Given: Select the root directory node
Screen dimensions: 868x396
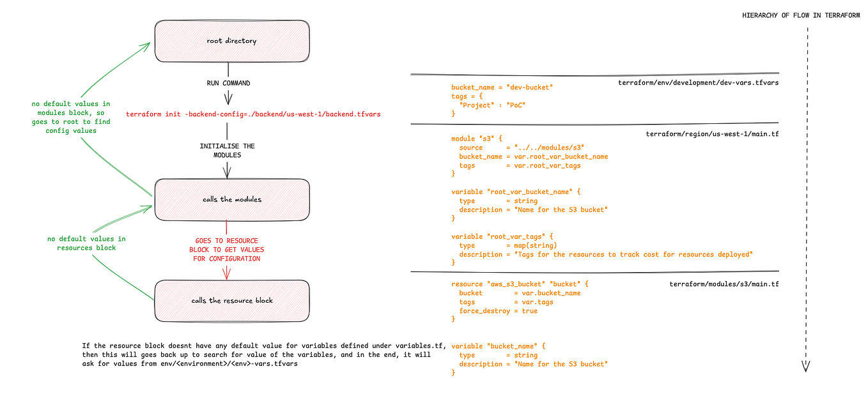Looking at the screenshot, I should (x=231, y=40).
